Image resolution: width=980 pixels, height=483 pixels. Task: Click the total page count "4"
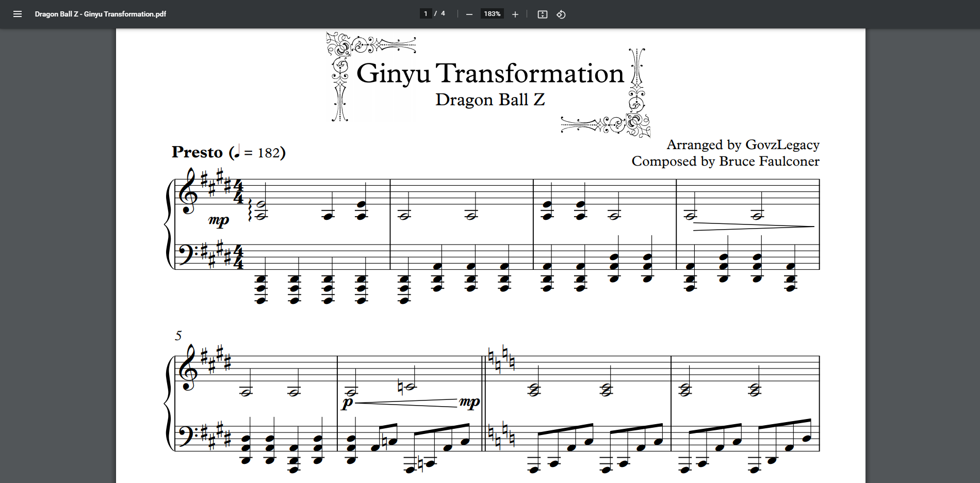(443, 14)
